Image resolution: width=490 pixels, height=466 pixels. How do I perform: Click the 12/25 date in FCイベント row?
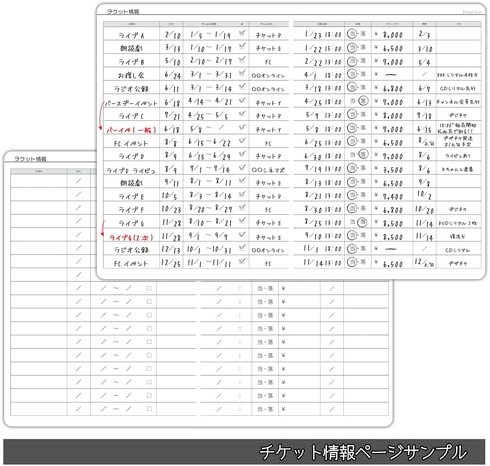(171, 263)
